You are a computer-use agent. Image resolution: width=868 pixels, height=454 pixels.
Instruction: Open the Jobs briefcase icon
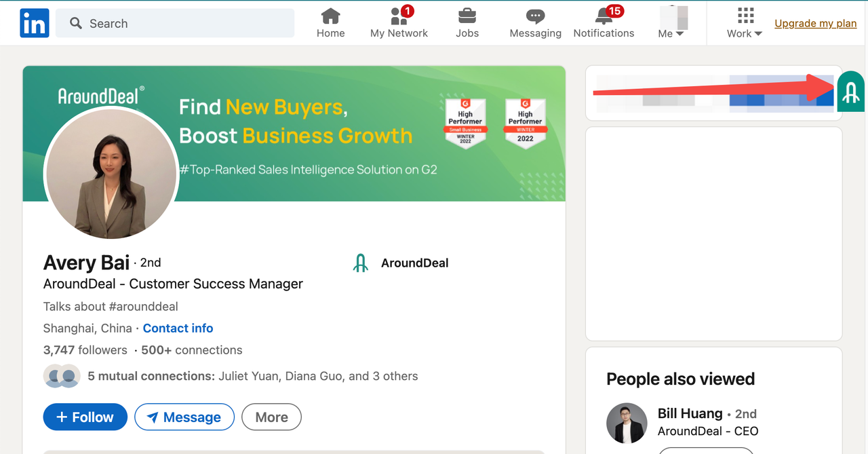pos(467,16)
